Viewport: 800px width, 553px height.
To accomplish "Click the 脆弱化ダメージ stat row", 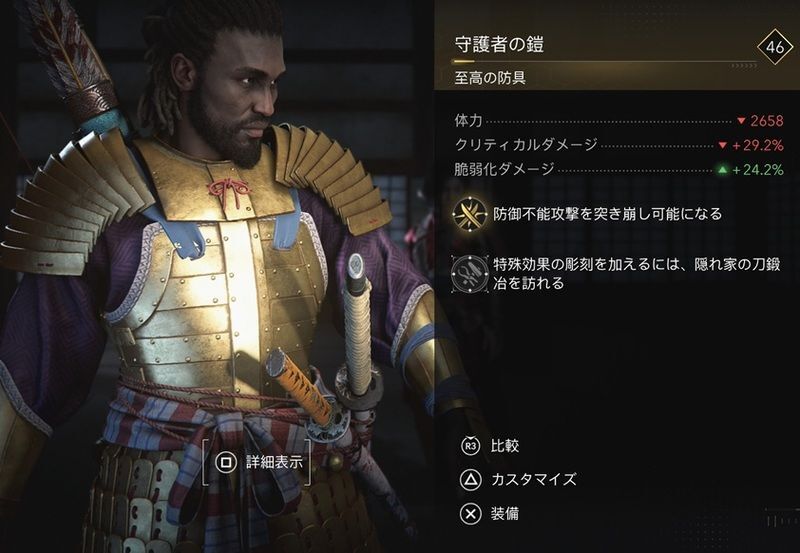I will click(619, 170).
